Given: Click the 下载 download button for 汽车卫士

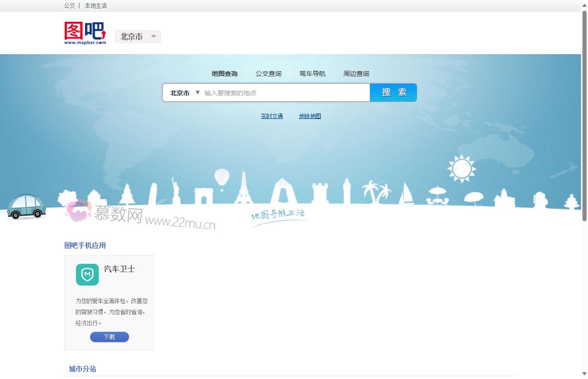Looking at the screenshot, I should (x=109, y=337).
